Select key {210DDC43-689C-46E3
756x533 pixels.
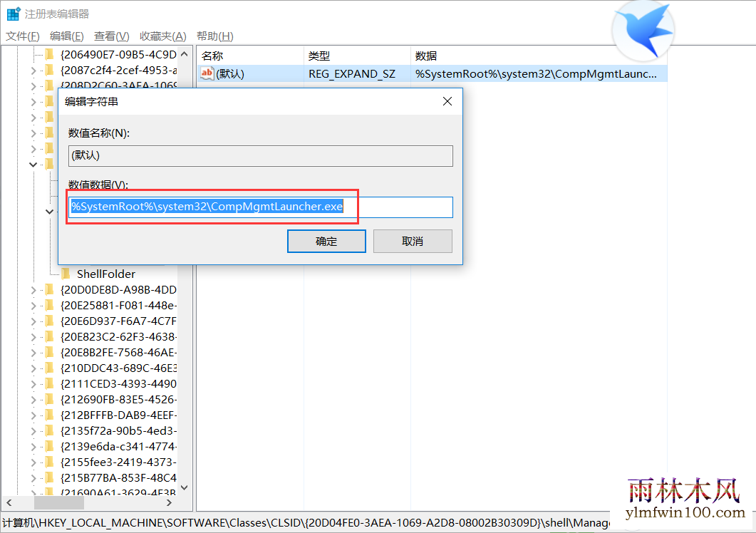click(118, 368)
